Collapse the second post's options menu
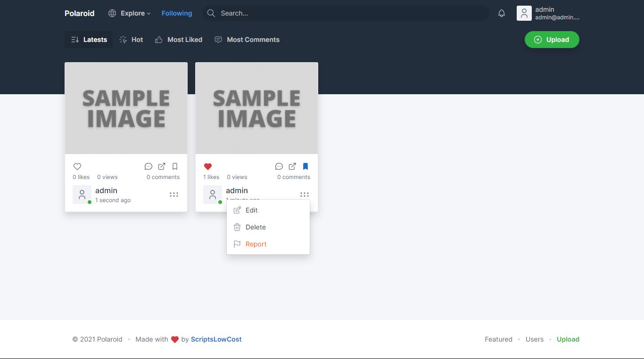This screenshot has width=644, height=359. (305, 195)
